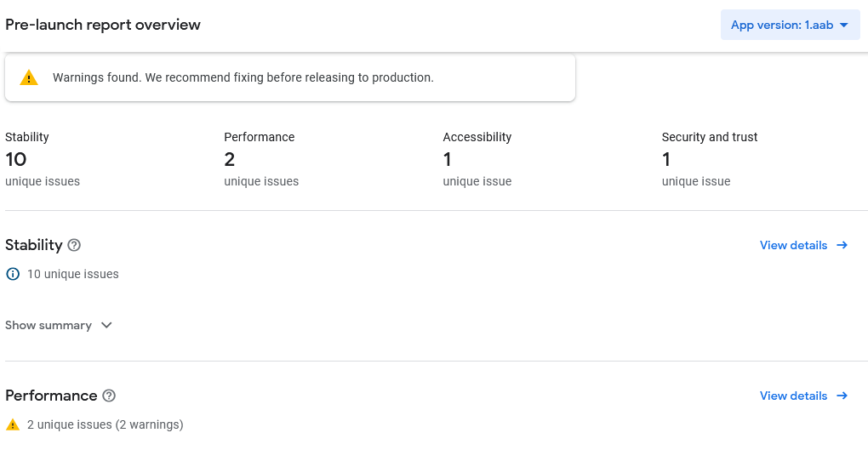Viewport: 868px width, 467px height.
Task: Click the chevron next to Show summary
Action: click(x=106, y=325)
